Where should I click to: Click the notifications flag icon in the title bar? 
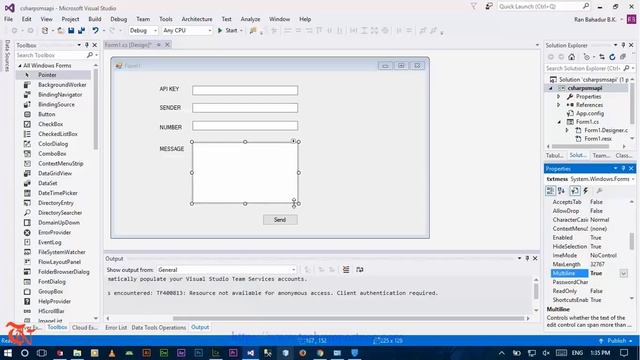[x=473, y=7]
